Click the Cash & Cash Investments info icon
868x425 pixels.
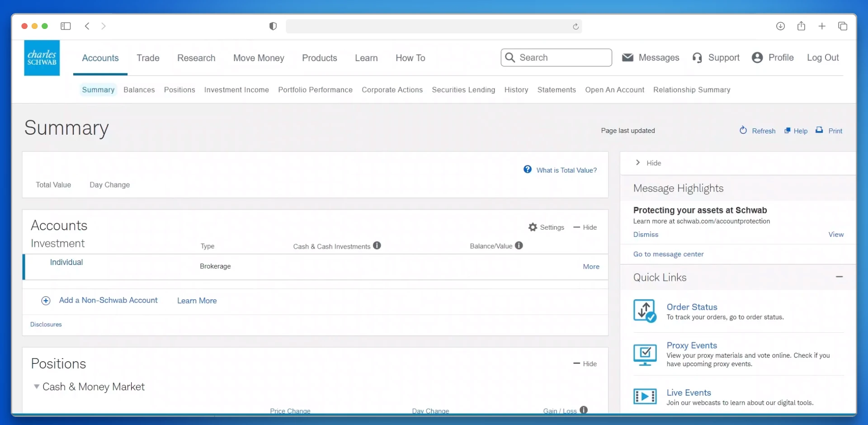tap(377, 246)
